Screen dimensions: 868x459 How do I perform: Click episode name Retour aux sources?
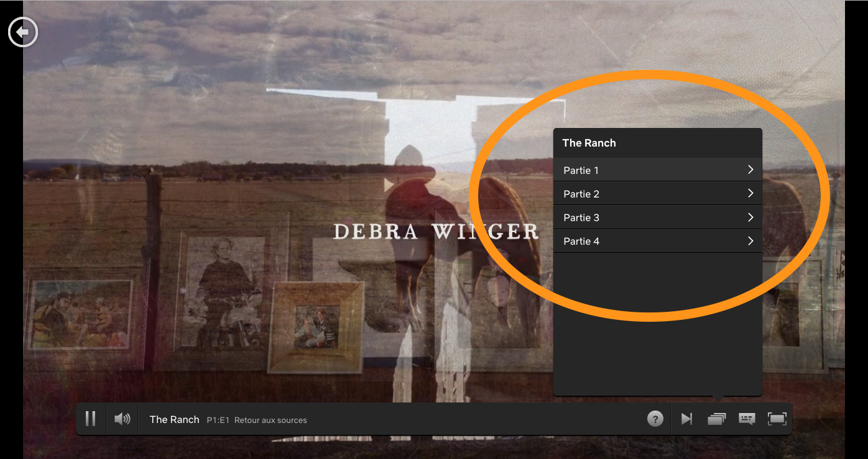270,420
